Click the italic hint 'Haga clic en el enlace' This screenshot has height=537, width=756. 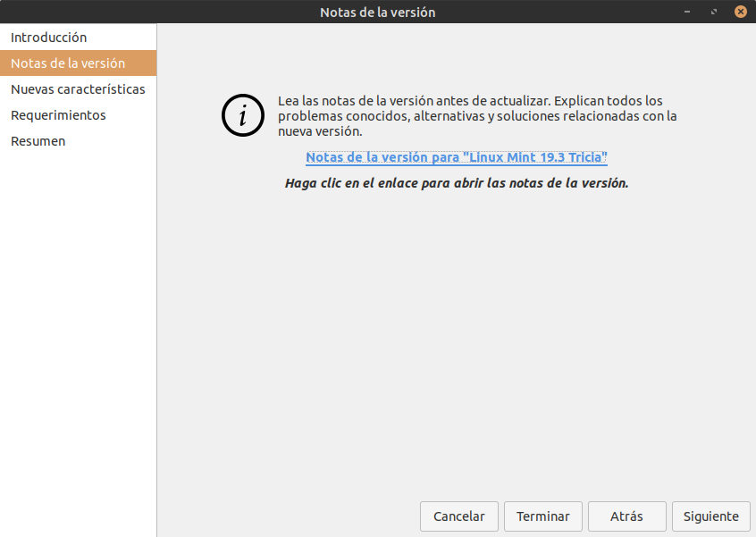point(456,183)
